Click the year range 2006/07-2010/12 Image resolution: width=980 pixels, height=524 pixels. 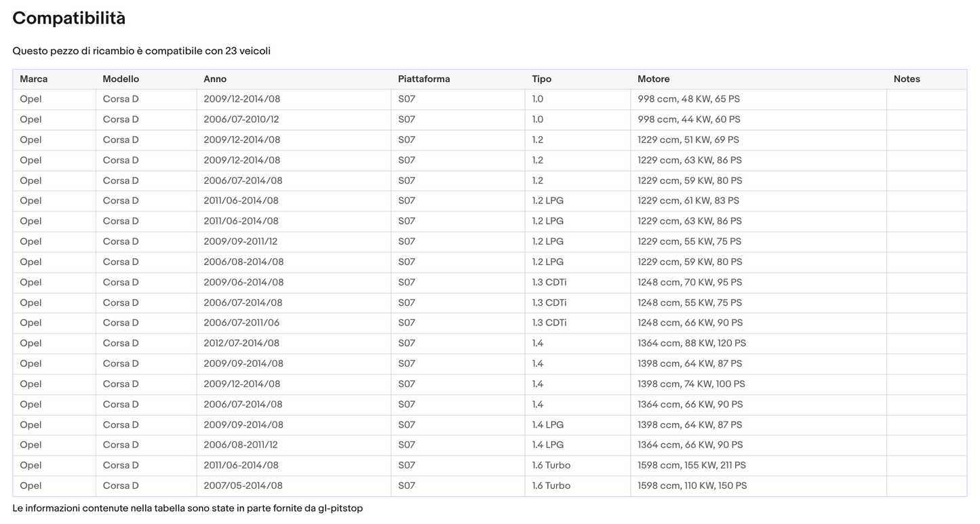(x=241, y=119)
